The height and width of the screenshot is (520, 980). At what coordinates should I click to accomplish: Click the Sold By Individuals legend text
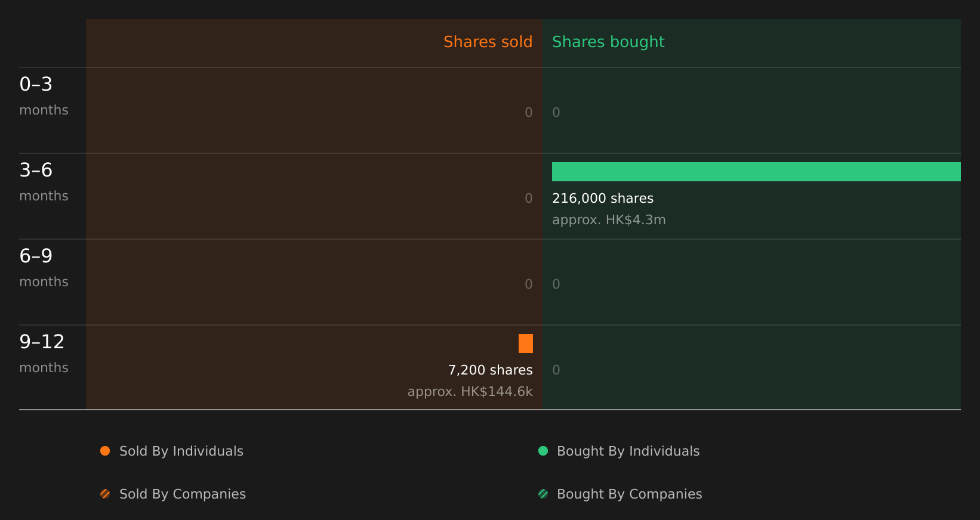pos(181,451)
